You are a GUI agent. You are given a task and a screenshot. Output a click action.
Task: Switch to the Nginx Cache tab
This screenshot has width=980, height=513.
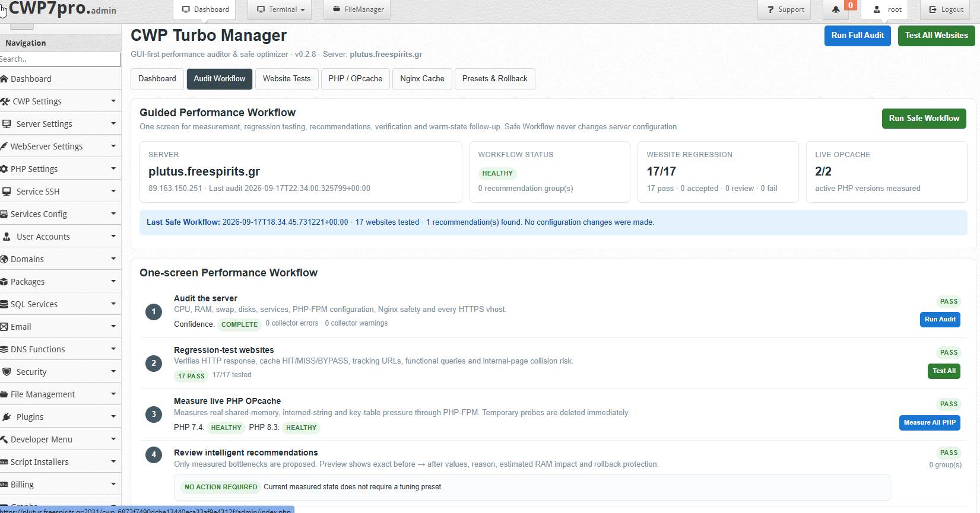point(422,79)
